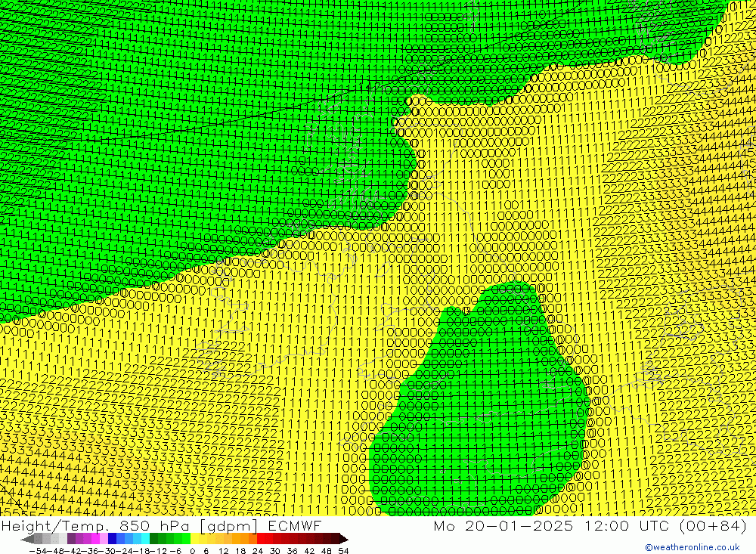Click the weatheronline.co.uk copyright link
This screenshot has height=554, width=756.
[692, 546]
